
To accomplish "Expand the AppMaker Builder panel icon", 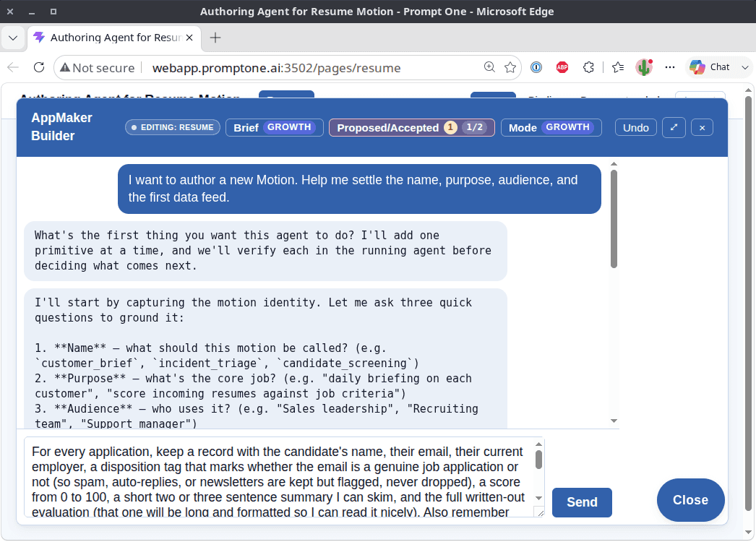I will 674,128.
